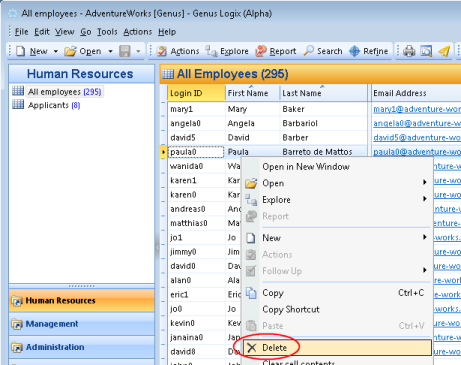Click the Save disk icon
This screenshot has width=461, height=365.
(x=125, y=51)
